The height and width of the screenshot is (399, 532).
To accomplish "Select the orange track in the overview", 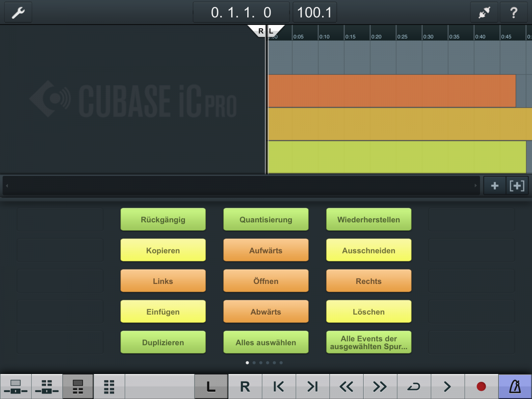I will (x=392, y=91).
